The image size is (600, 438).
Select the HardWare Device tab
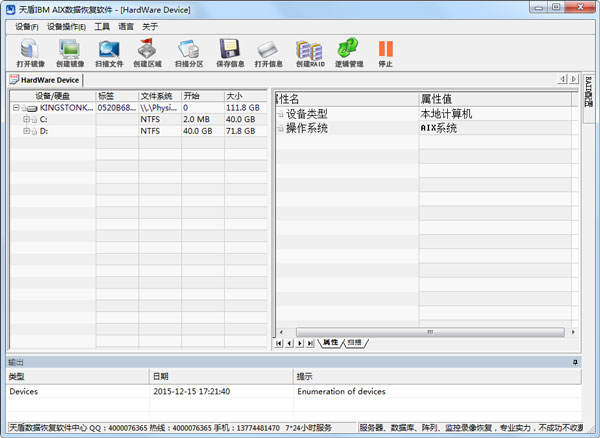pyautogui.click(x=45, y=80)
